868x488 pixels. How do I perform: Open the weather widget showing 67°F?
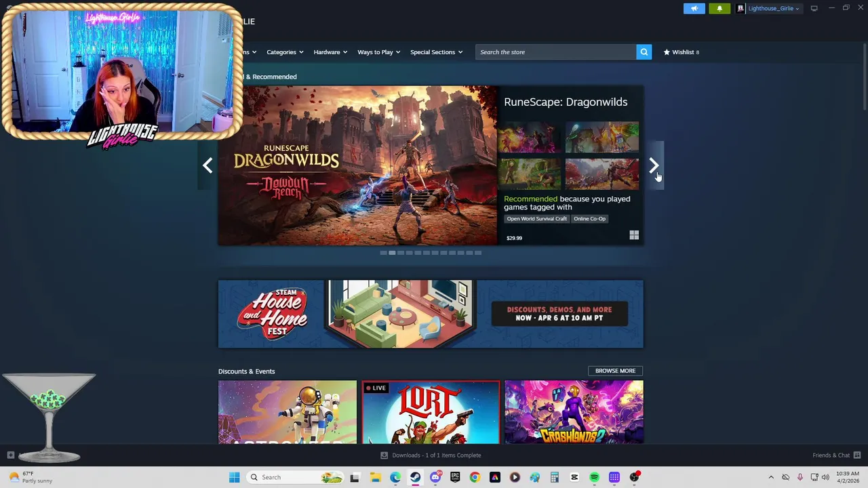(31, 477)
